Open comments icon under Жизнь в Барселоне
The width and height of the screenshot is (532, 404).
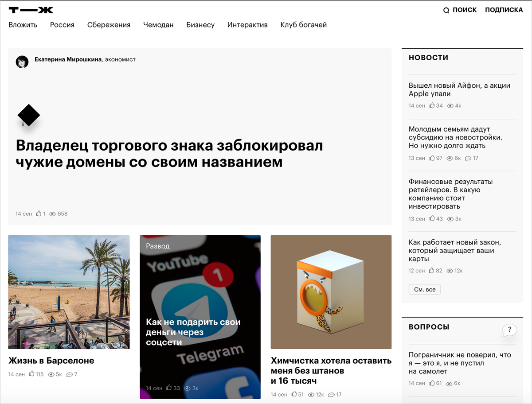pos(69,374)
